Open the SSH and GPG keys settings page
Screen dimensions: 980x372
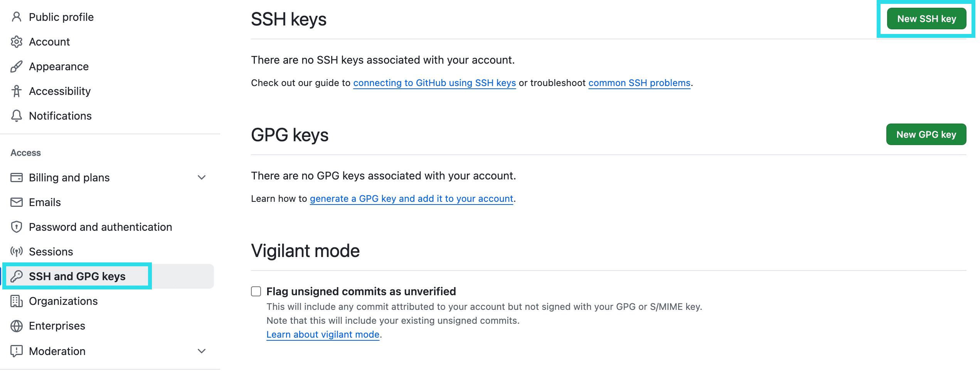77,276
